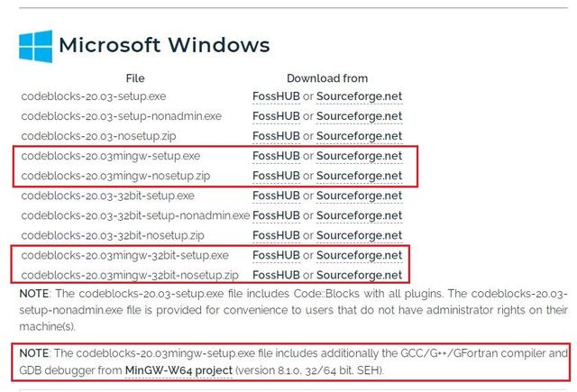
Task: Download setup-nonadmin.exe from FossHUB
Action: pyautogui.click(x=277, y=116)
